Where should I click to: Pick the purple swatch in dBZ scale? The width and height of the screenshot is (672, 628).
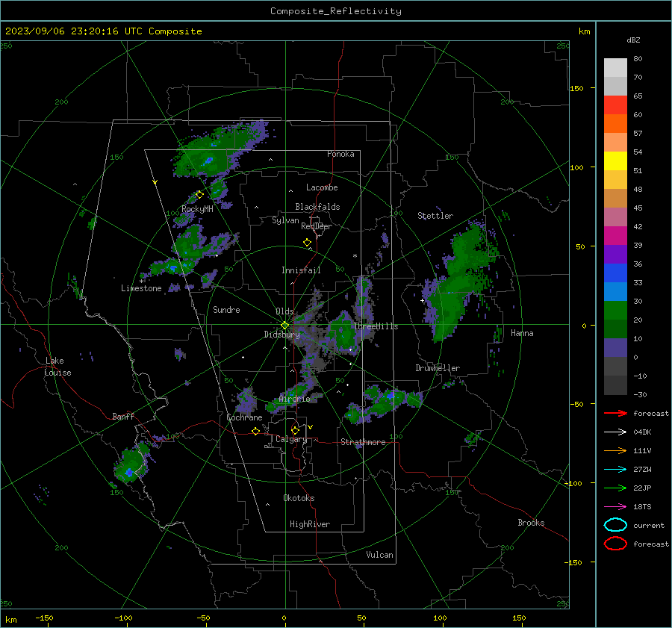(x=615, y=254)
